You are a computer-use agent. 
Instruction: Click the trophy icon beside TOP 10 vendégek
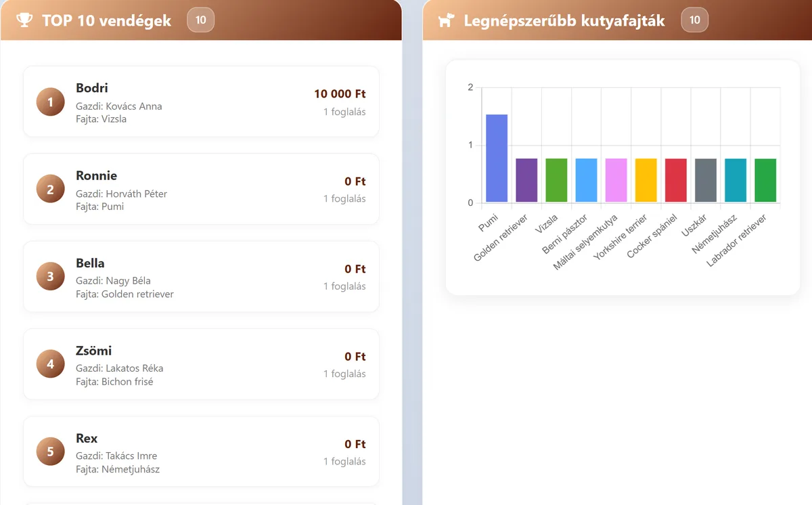click(x=24, y=20)
